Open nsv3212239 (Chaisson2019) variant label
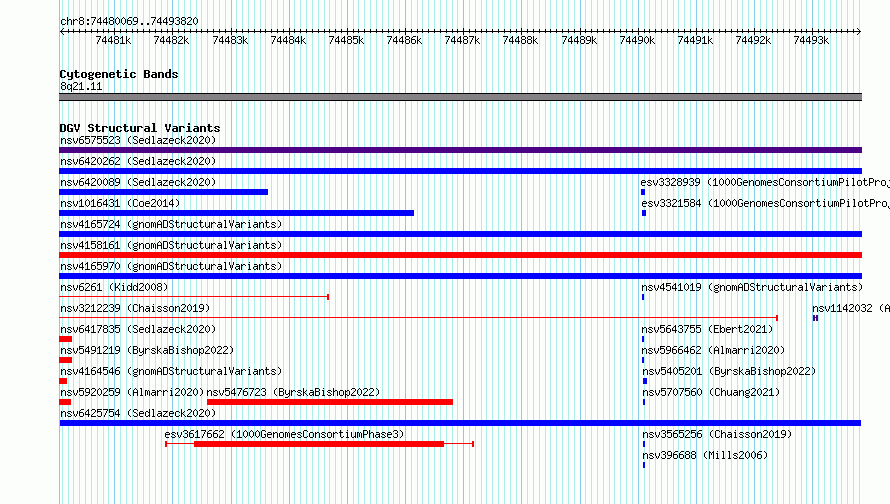The height and width of the screenshot is (504, 890). tap(135, 308)
